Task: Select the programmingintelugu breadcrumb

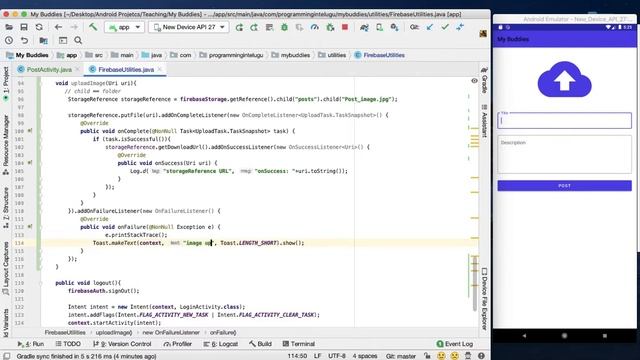Action: point(231,55)
